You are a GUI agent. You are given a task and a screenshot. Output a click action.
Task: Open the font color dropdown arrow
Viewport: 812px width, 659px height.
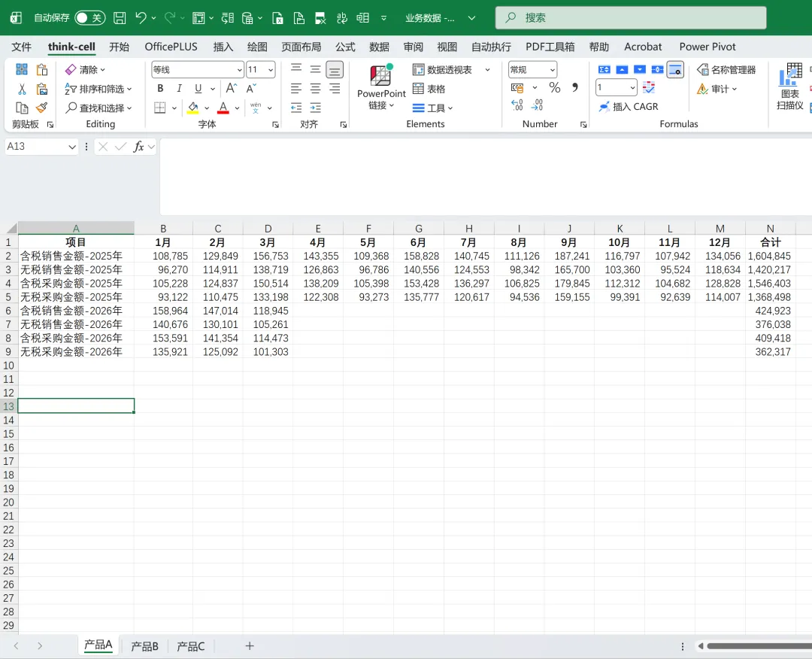pos(237,108)
